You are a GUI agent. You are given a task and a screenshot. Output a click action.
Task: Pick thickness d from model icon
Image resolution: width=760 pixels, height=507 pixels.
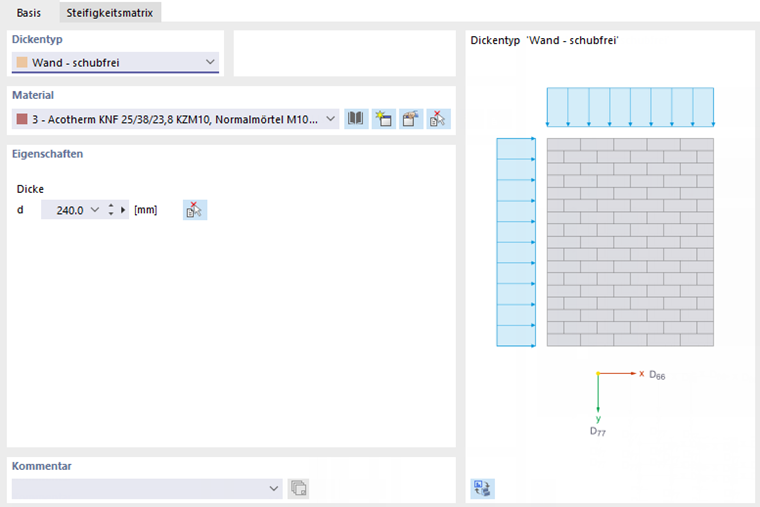195,210
